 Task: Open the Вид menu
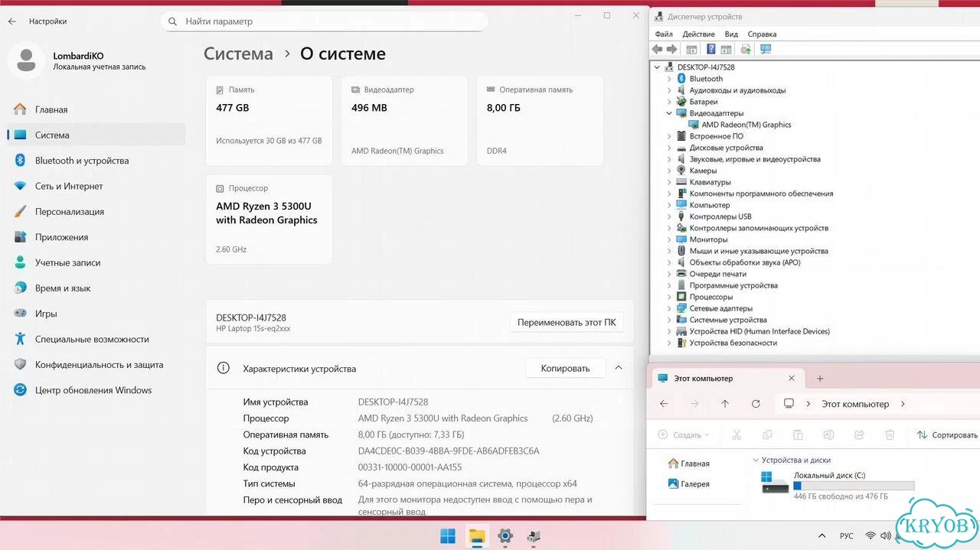[731, 34]
